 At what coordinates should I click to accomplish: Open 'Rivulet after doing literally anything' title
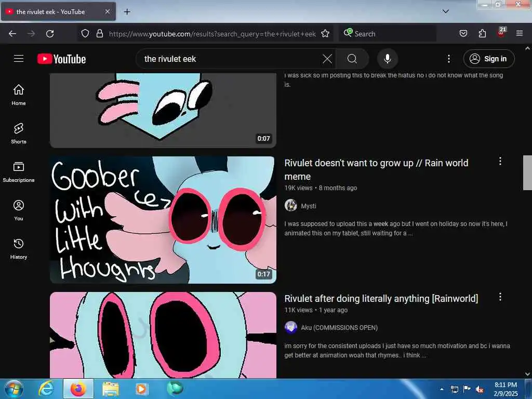(x=381, y=299)
